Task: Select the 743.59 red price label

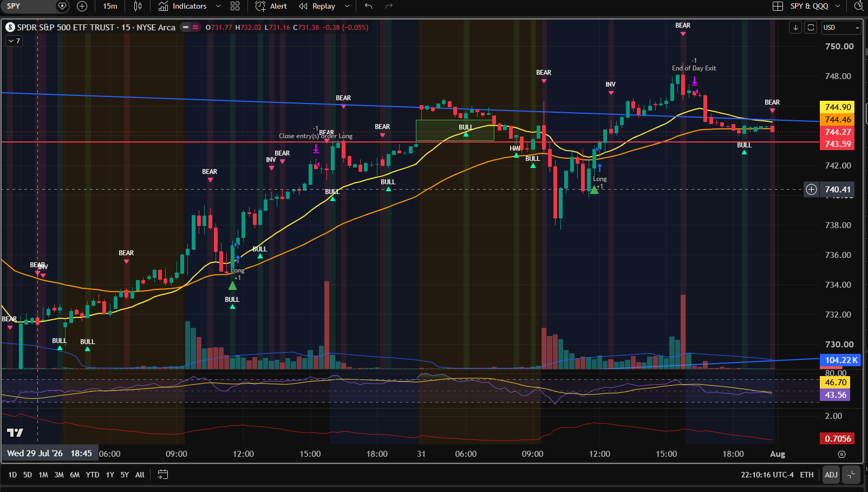Action: pyautogui.click(x=838, y=144)
